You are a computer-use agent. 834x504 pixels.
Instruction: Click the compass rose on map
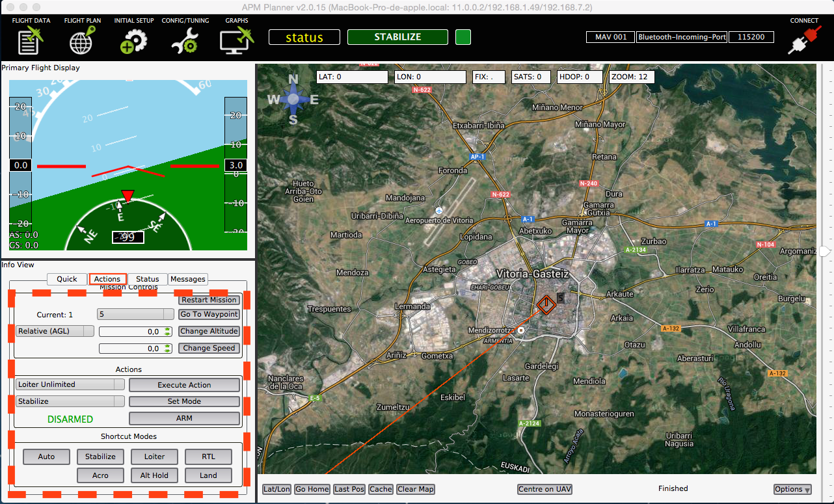pyautogui.click(x=293, y=99)
